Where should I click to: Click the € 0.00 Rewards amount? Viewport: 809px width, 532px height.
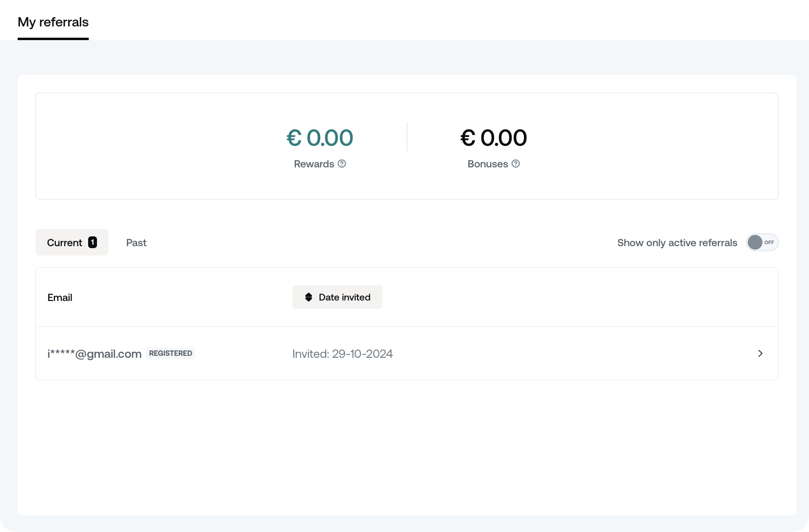(x=319, y=138)
